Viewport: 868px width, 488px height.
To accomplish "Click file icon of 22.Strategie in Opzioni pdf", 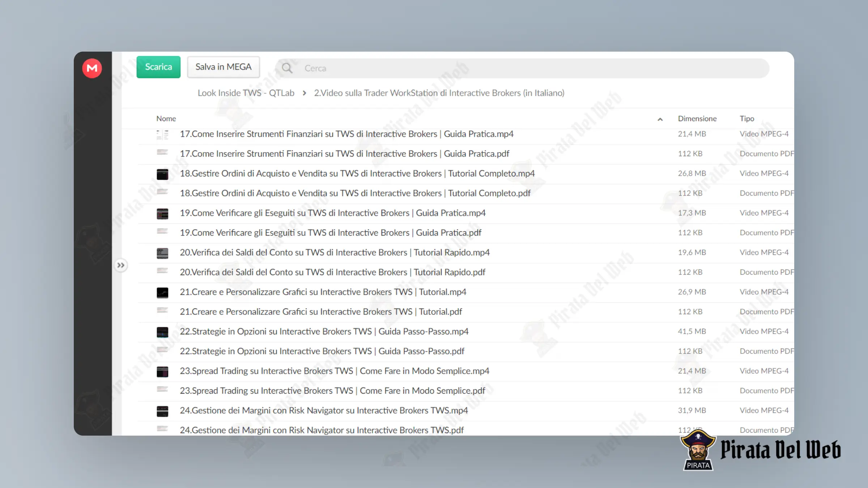I will [162, 350].
